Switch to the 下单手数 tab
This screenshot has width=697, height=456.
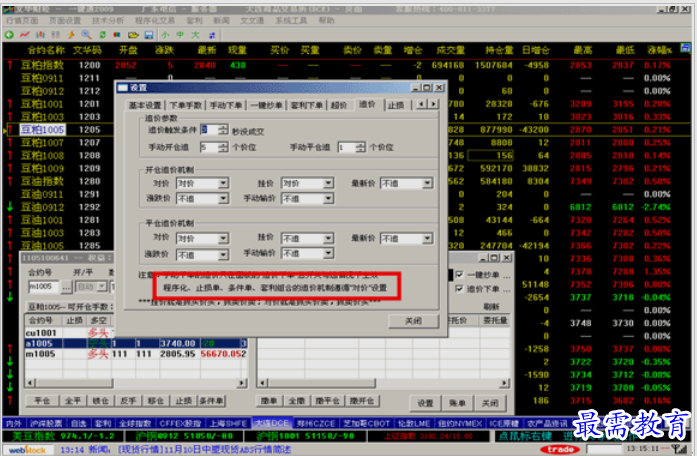click(x=185, y=105)
